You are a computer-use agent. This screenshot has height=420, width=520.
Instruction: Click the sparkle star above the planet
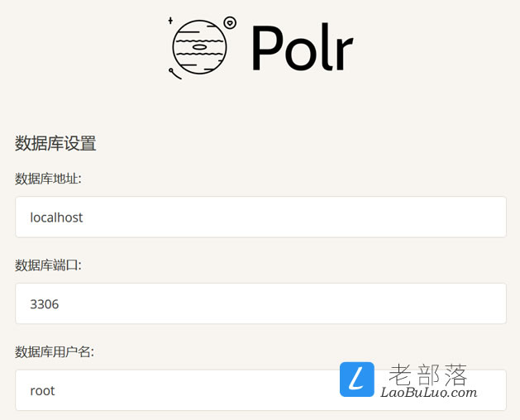coord(170,21)
